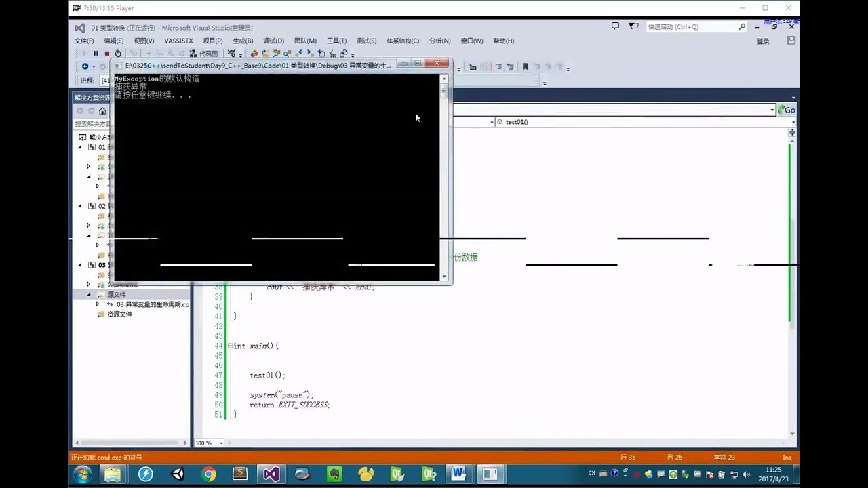
Task: Click the Go button in navigation bar
Action: pyautogui.click(x=787, y=110)
